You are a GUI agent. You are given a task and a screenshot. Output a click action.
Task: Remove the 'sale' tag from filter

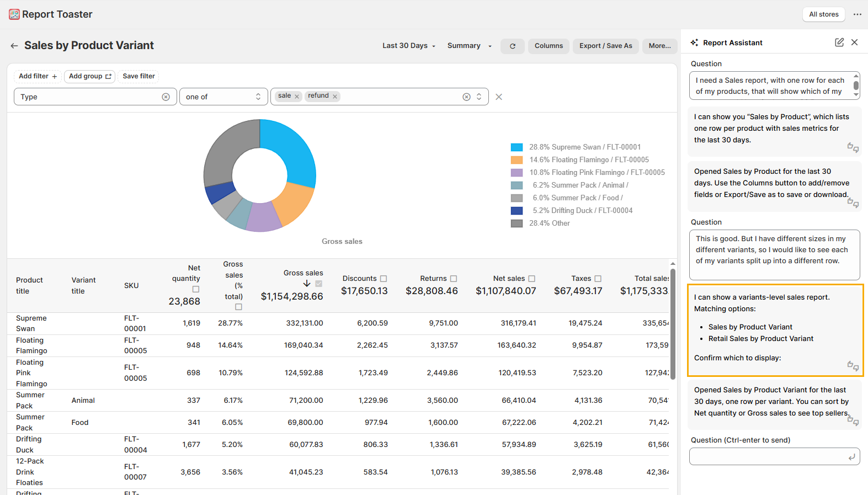click(x=297, y=97)
